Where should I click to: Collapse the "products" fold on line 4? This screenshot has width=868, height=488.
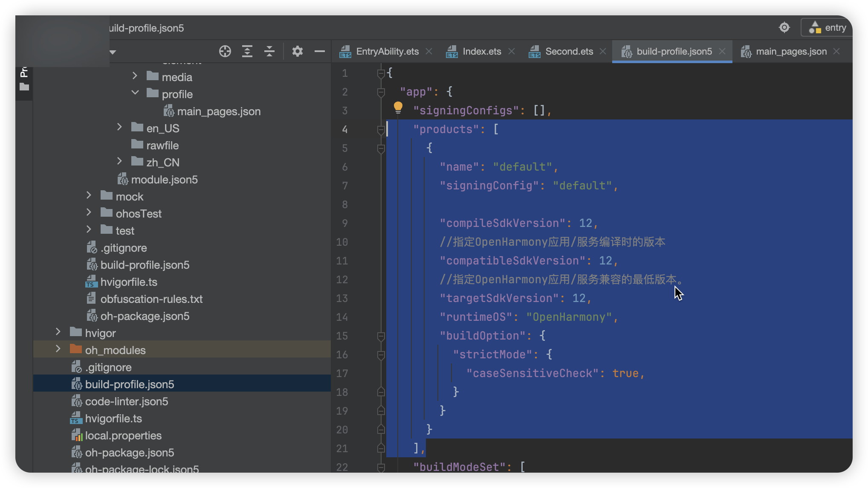point(381,130)
